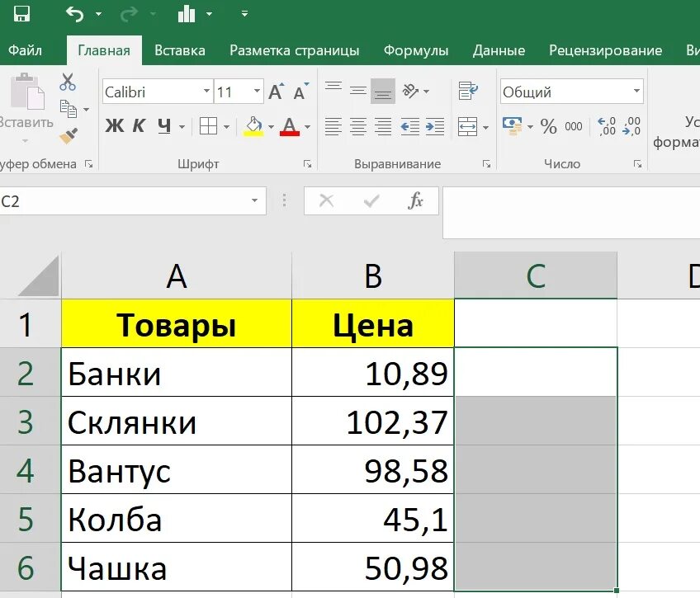Toggle bottom vertical alignment
This screenshot has height=598, width=700.
(383, 91)
